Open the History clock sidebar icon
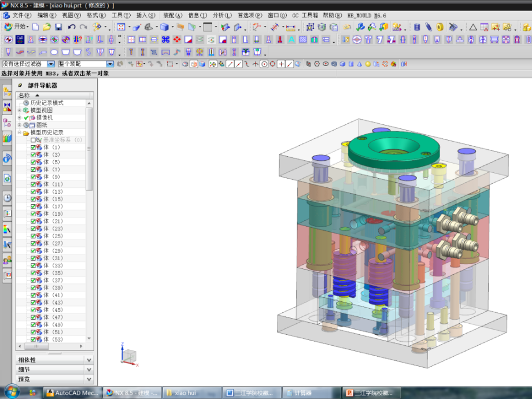 (7, 198)
